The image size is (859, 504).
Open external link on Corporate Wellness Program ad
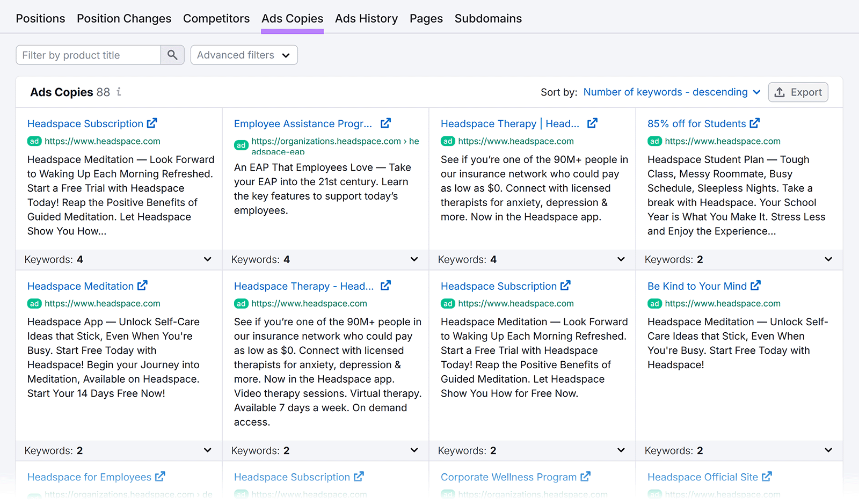coord(586,477)
